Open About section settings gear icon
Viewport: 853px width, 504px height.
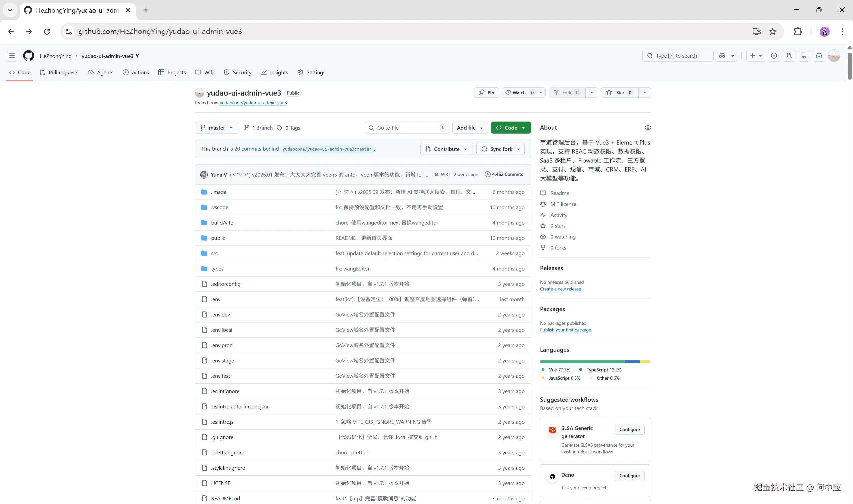click(x=648, y=128)
